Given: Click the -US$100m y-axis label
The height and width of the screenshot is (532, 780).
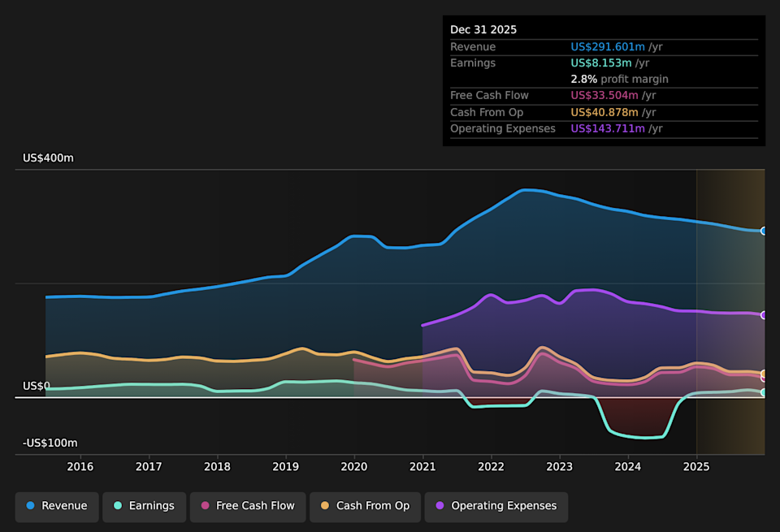Looking at the screenshot, I should click(50, 443).
